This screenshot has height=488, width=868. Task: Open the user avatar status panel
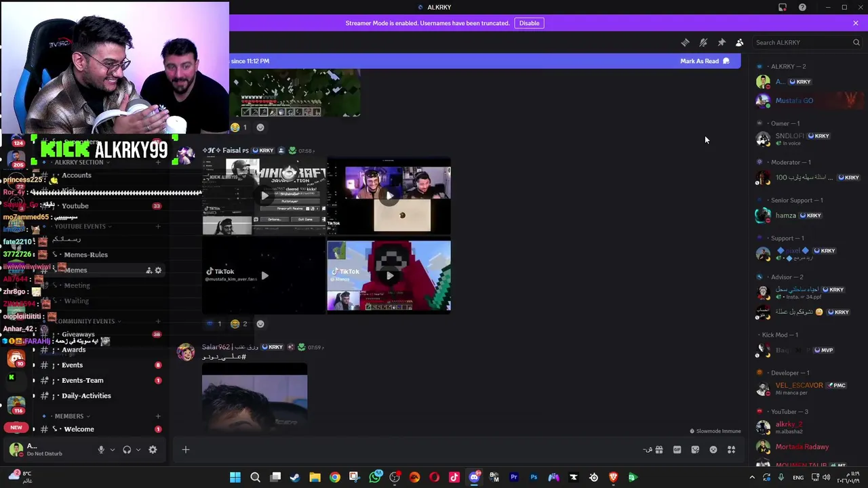pos(15,449)
